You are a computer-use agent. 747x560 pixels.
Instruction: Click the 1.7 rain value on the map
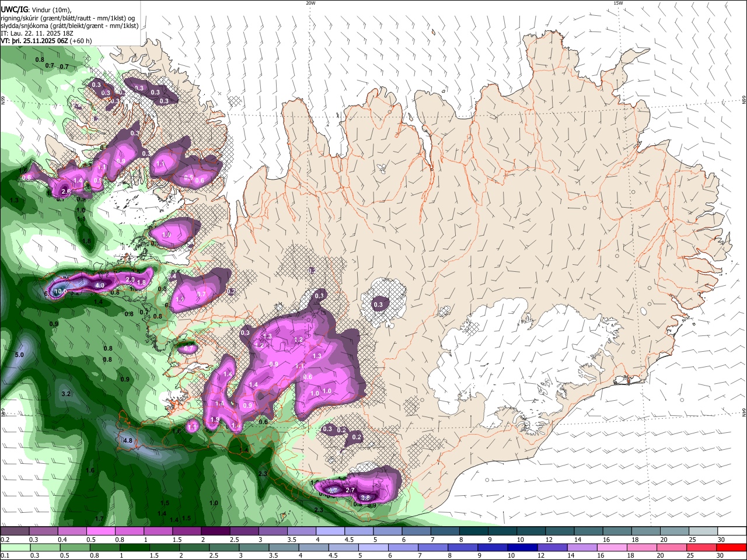[x=99, y=519]
